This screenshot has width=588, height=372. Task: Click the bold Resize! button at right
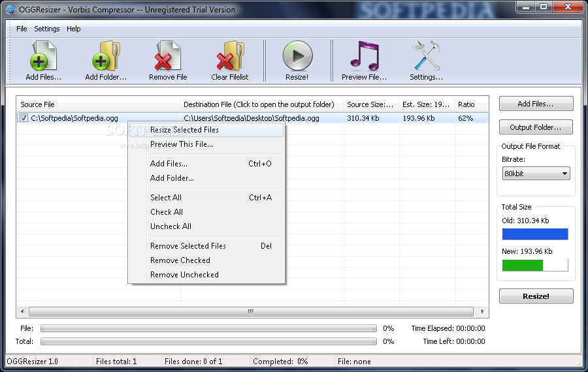[536, 296]
